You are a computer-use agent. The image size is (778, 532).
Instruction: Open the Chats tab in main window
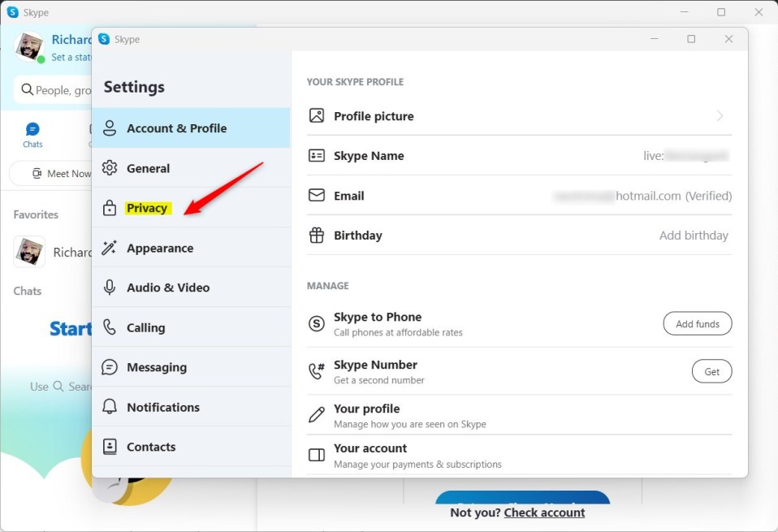point(32,135)
